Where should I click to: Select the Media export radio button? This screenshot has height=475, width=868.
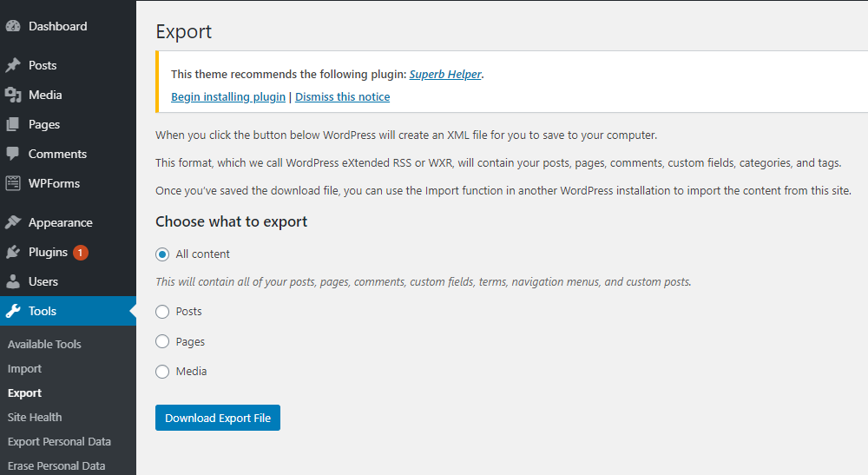[162, 372]
